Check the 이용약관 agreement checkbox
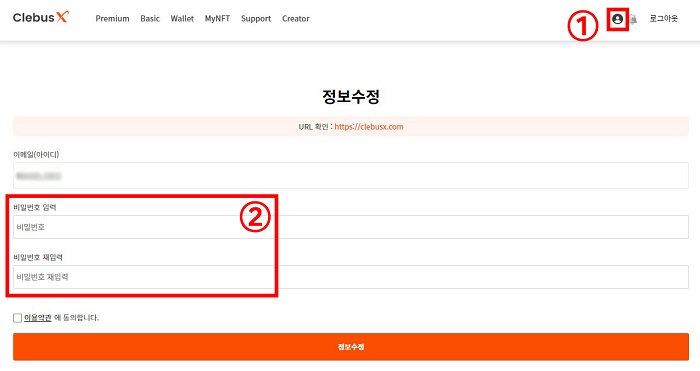700x371 pixels. coord(17,318)
